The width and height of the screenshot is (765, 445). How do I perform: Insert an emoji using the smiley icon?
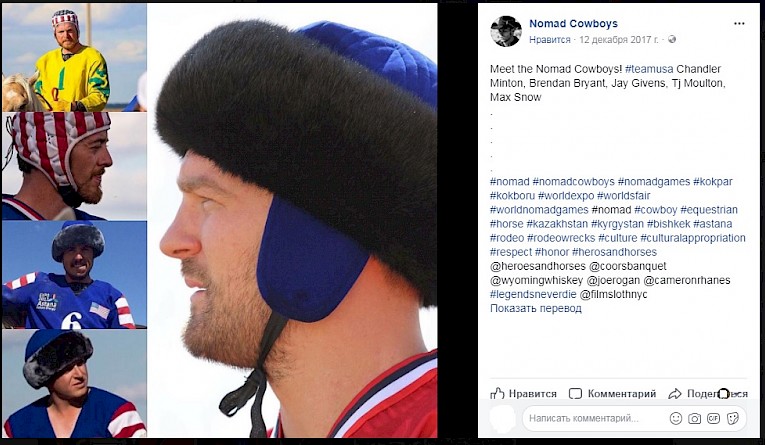coord(676,418)
